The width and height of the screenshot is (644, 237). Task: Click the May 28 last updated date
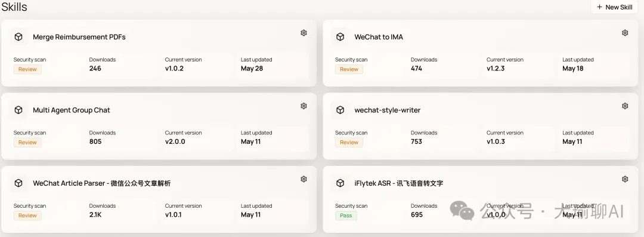coord(252,68)
